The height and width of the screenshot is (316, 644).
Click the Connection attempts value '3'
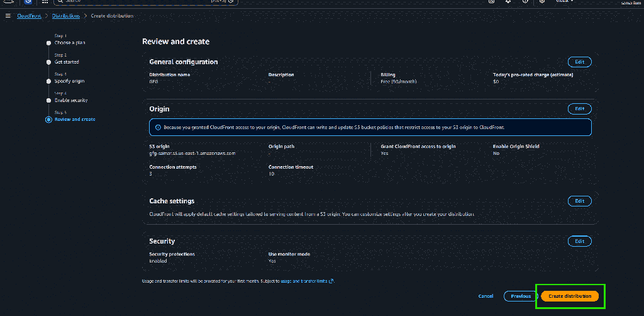(x=151, y=174)
